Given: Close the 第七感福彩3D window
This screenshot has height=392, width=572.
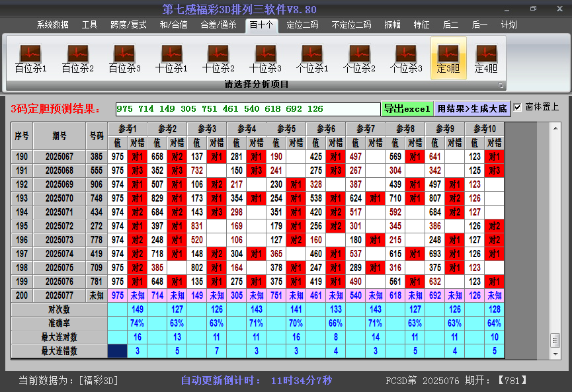Looking at the screenshot, I should pos(559,9).
